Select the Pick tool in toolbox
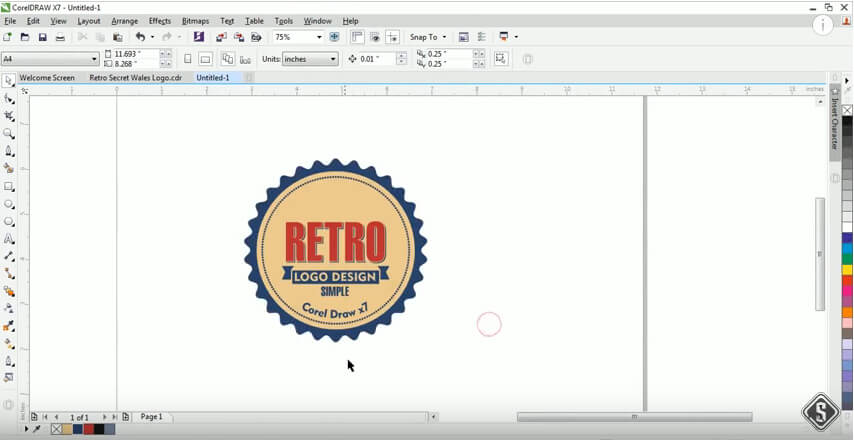The width and height of the screenshot is (854, 440). pos(9,81)
